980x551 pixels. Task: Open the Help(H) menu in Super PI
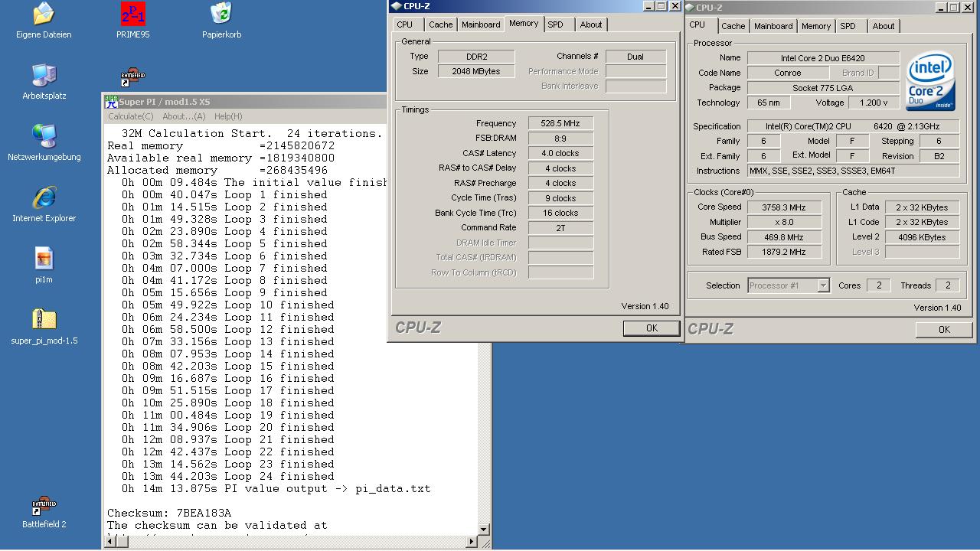point(228,116)
